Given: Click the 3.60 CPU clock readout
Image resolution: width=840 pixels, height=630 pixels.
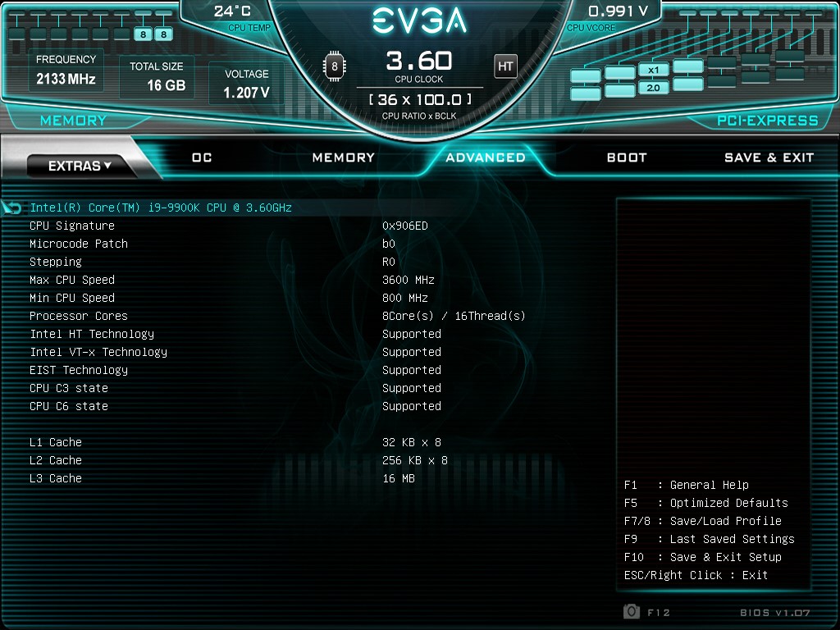Looking at the screenshot, I should point(419,61).
